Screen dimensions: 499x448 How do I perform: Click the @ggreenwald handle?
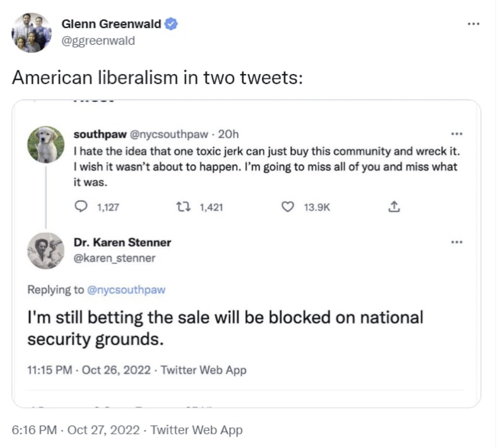click(98, 41)
